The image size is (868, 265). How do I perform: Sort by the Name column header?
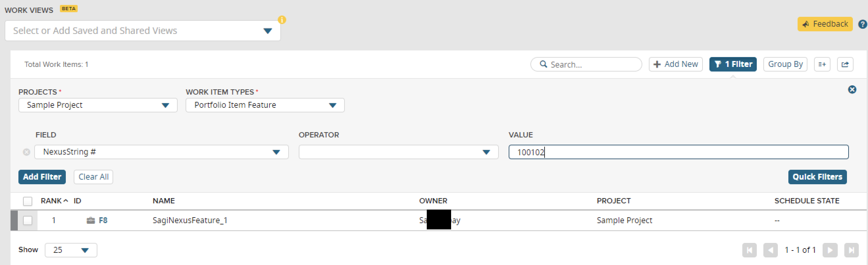point(164,201)
